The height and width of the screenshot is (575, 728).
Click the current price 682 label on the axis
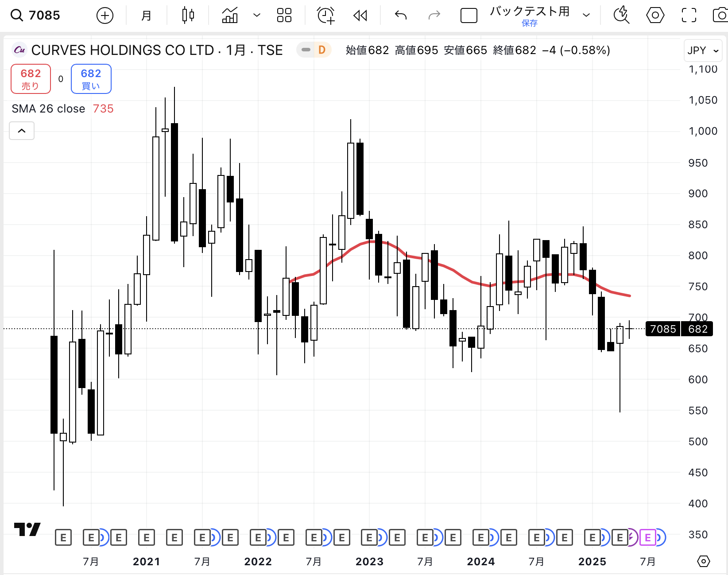[697, 329]
